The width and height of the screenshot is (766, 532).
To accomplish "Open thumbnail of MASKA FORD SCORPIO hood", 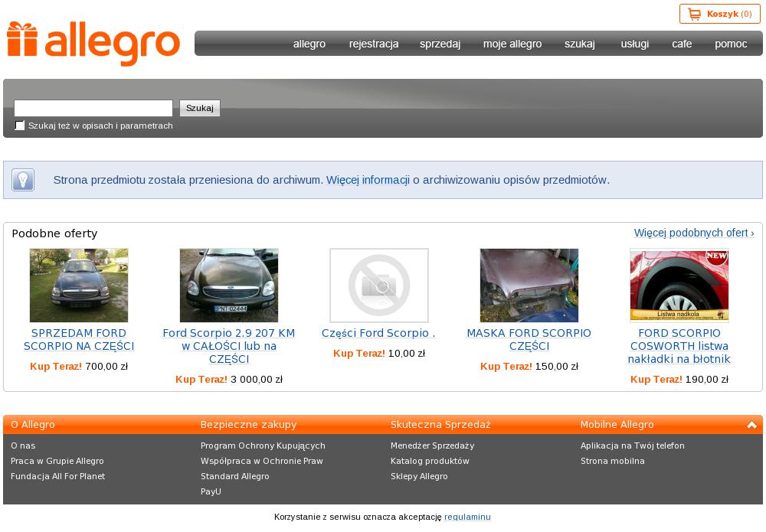I will [529, 285].
